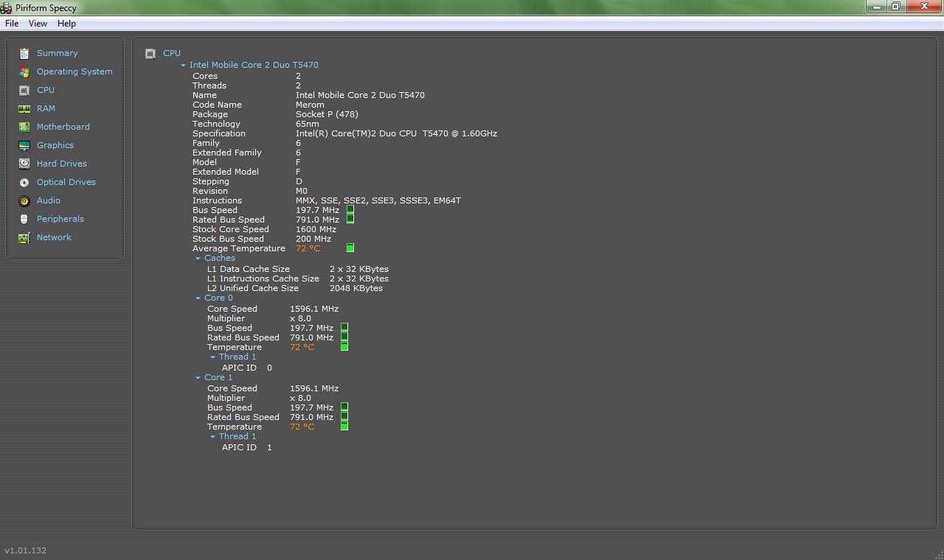Click the Motherboard icon in sidebar
Viewport: 944px width, 560px height.
pyautogui.click(x=24, y=127)
